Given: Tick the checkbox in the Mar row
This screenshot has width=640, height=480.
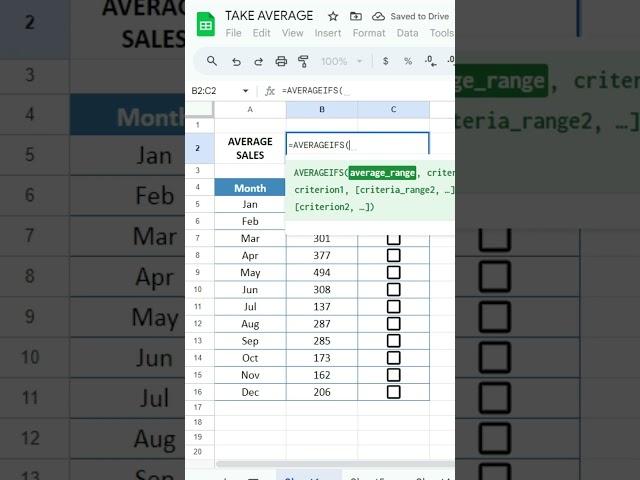Looking at the screenshot, I should tap(393, 240).
